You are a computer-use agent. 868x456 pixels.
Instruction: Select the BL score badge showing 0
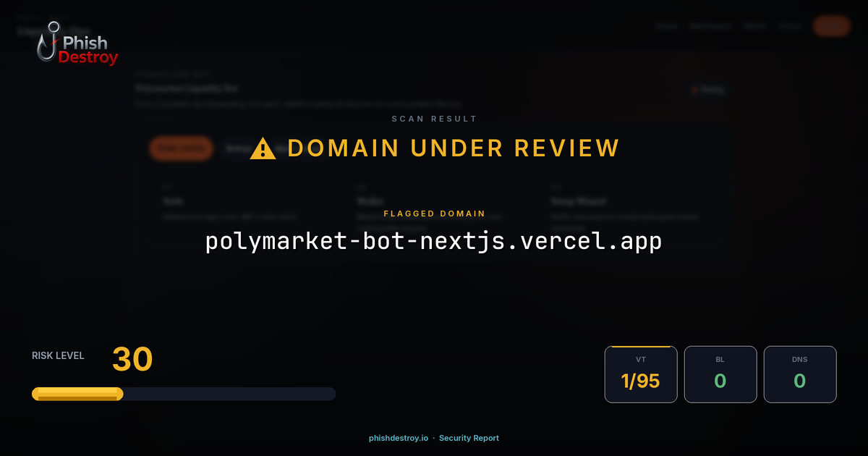click(720, 374)
